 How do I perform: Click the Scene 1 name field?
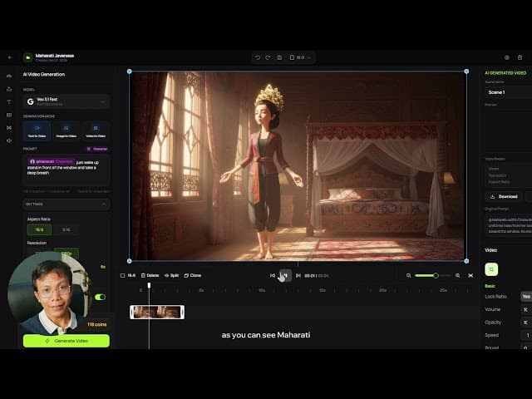tap(508, 92)
